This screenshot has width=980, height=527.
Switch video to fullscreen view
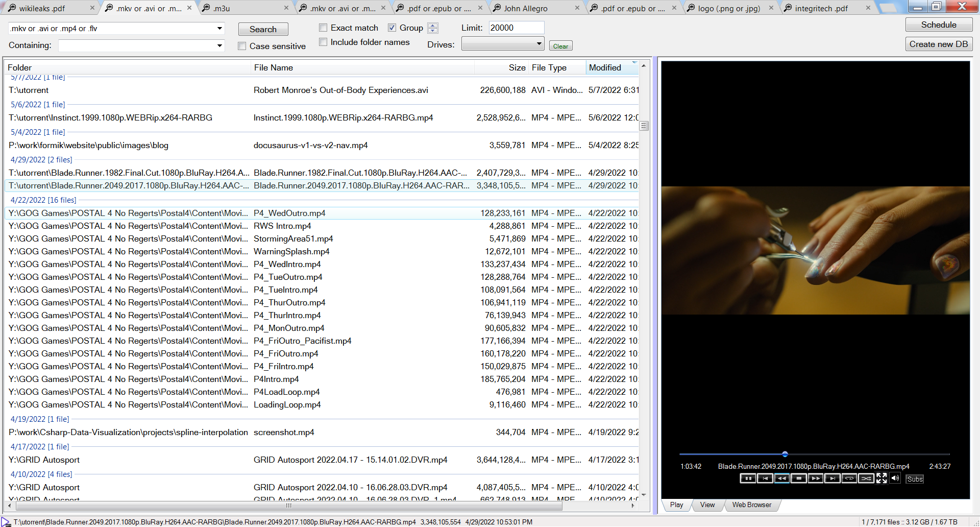pos(881,478)
